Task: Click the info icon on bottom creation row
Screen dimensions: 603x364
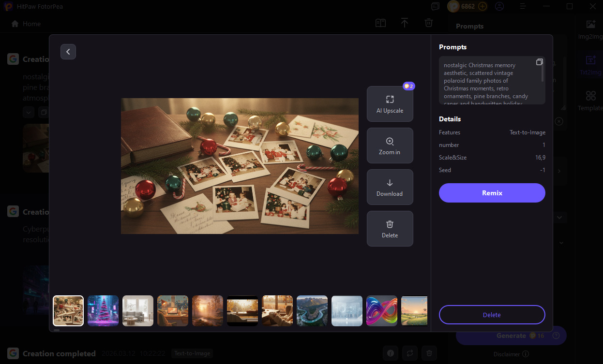Action: coord(390,353)
